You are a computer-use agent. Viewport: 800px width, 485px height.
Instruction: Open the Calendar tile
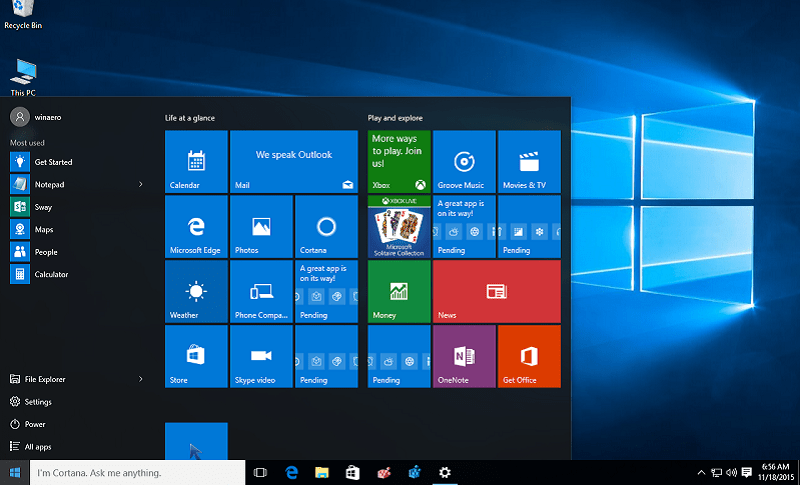pyautogui.click(x=196, y=162)
